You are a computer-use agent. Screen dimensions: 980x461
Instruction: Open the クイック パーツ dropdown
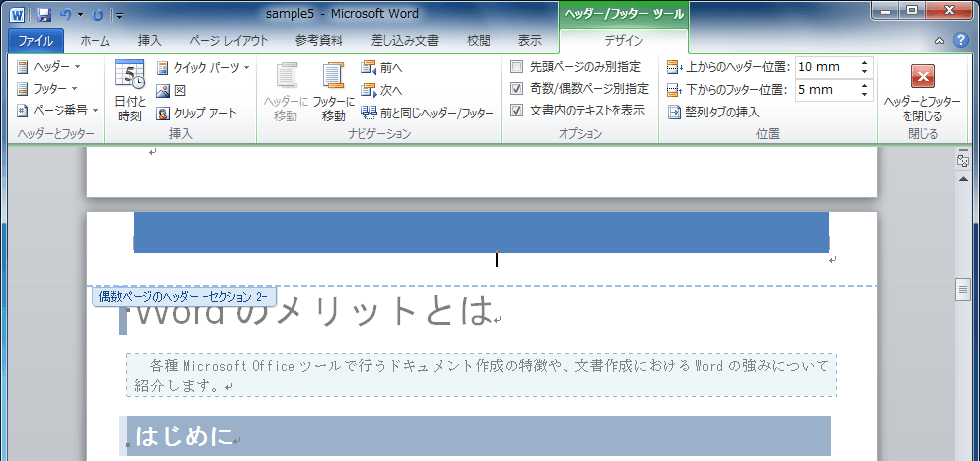point(203,67)
